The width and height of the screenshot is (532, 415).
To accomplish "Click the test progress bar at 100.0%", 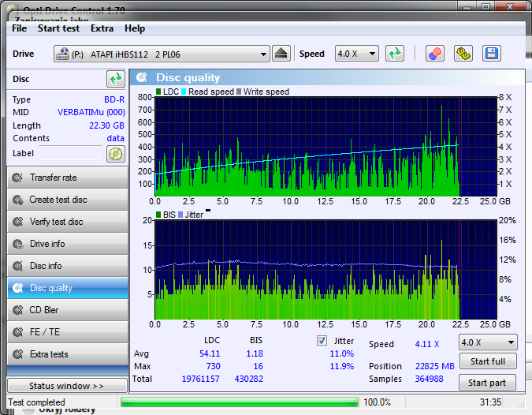I will click(x=239, y=402).
